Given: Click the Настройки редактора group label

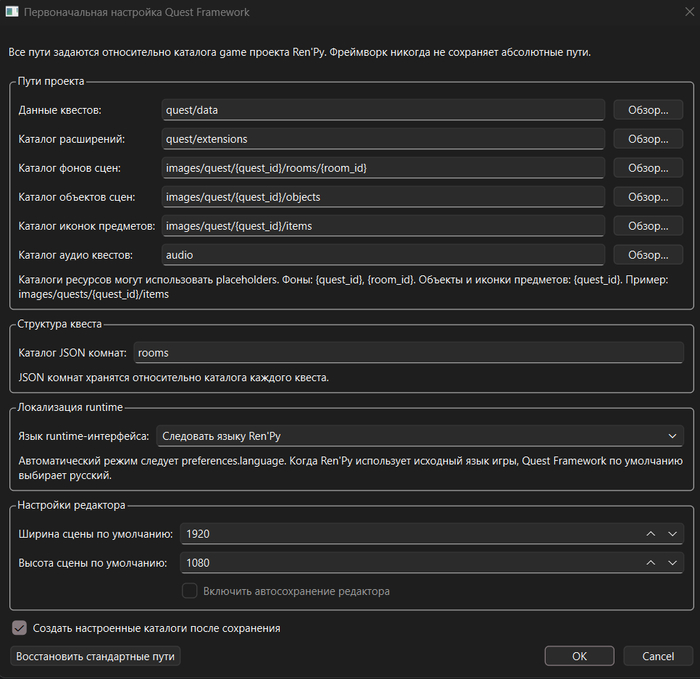Looking at the screenshot, I should point(71,505).
